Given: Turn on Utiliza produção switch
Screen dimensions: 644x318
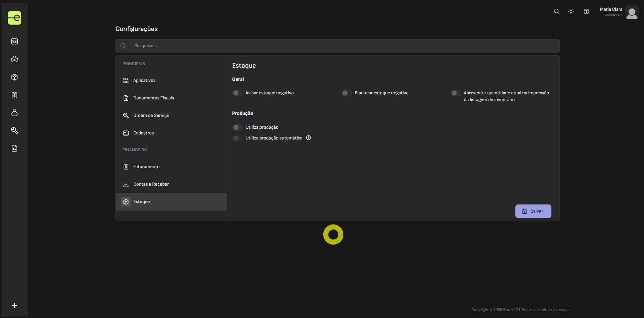Looking at the screenshot, I should click(237, 127).
